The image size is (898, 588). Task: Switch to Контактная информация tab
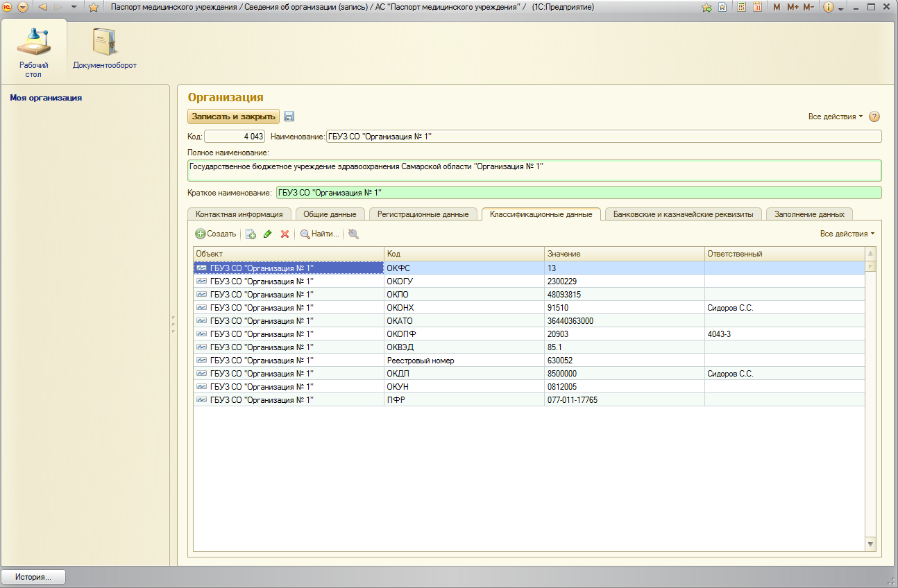239,214
